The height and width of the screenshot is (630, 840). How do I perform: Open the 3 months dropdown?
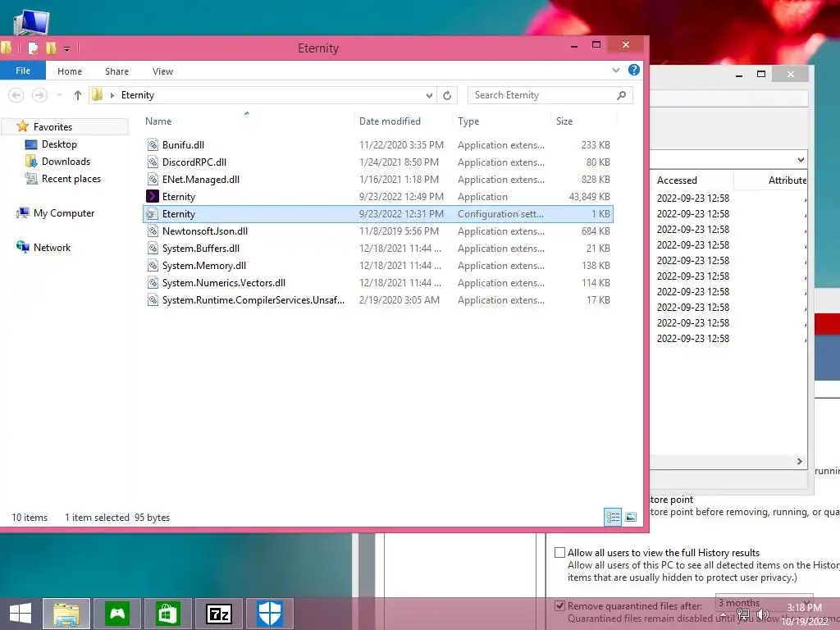[765, 603]
